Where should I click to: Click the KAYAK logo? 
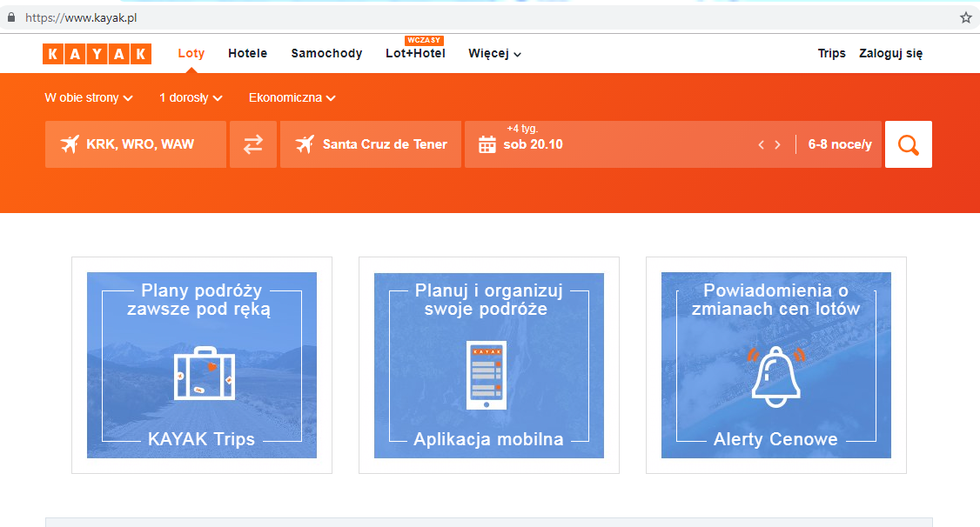pos(97,54)
